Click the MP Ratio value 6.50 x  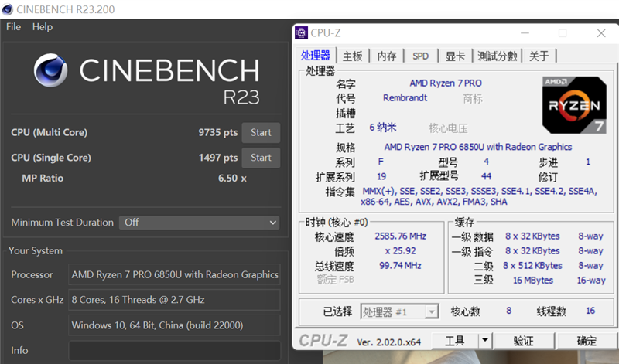(232, 179)
